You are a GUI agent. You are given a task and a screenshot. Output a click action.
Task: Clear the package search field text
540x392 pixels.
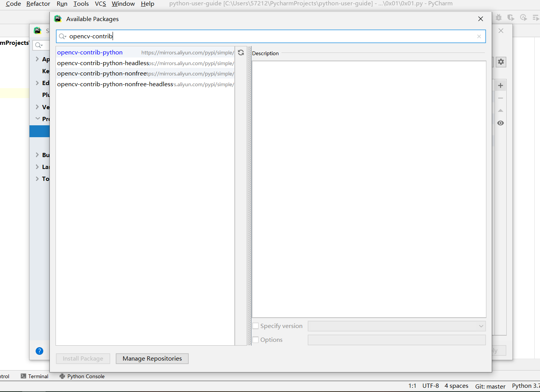point(479,36)
